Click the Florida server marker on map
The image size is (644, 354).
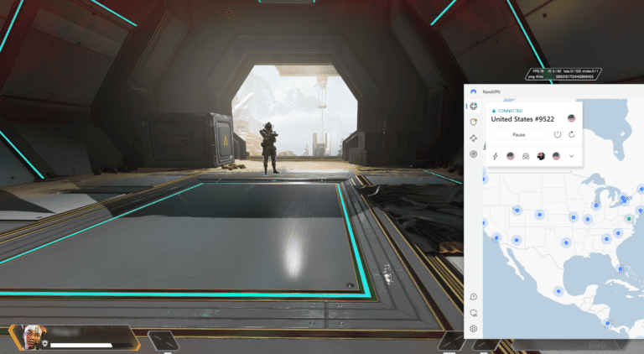point(621,270)
